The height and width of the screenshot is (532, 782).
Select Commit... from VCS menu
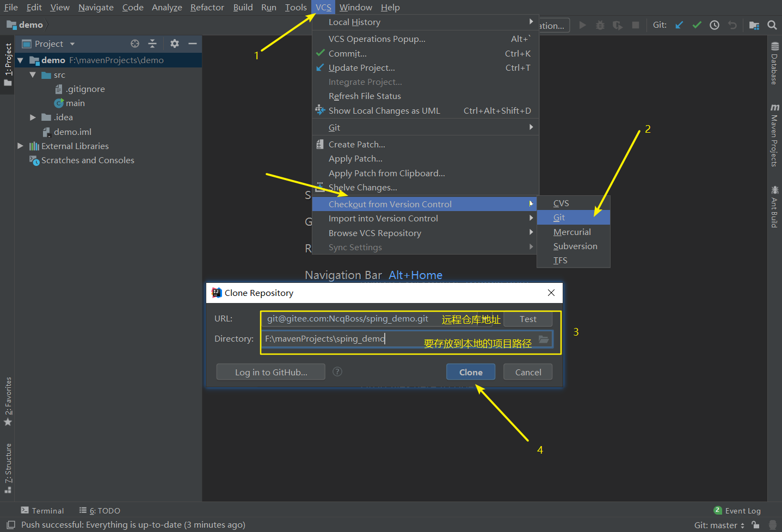coord(425,53)
